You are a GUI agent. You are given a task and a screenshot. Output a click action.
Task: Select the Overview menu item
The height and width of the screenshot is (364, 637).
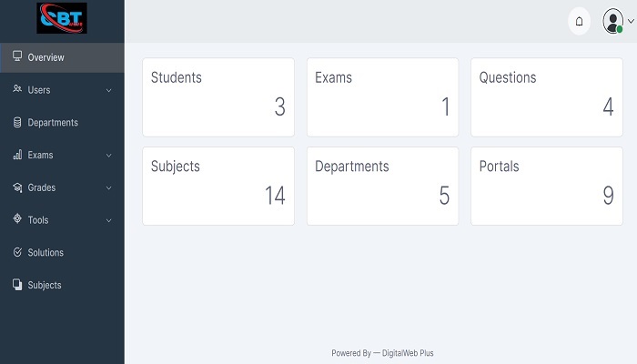[x=62, y=57]
